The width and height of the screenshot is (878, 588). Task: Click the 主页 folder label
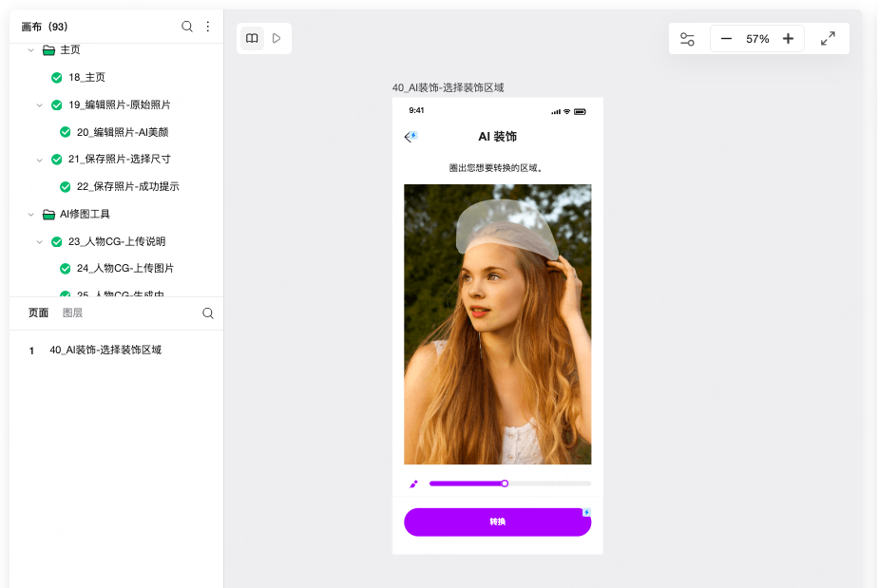pos(70,49)
